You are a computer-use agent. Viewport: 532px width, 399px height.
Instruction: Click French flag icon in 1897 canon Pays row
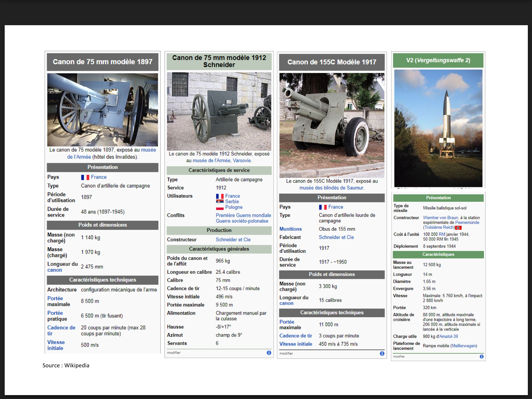pyautogui.click(x=85, y=177)
